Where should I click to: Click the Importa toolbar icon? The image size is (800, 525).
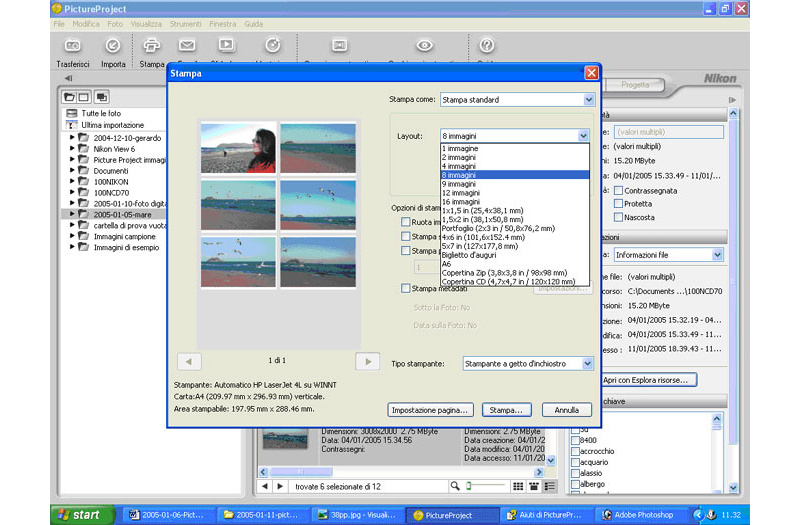(113, 46)
